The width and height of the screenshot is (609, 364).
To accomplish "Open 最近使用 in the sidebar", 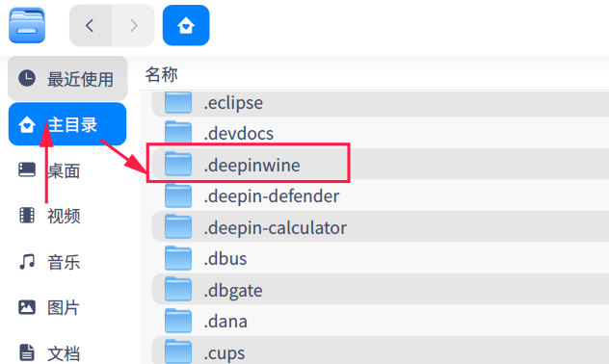I will (x=67, y=78).
